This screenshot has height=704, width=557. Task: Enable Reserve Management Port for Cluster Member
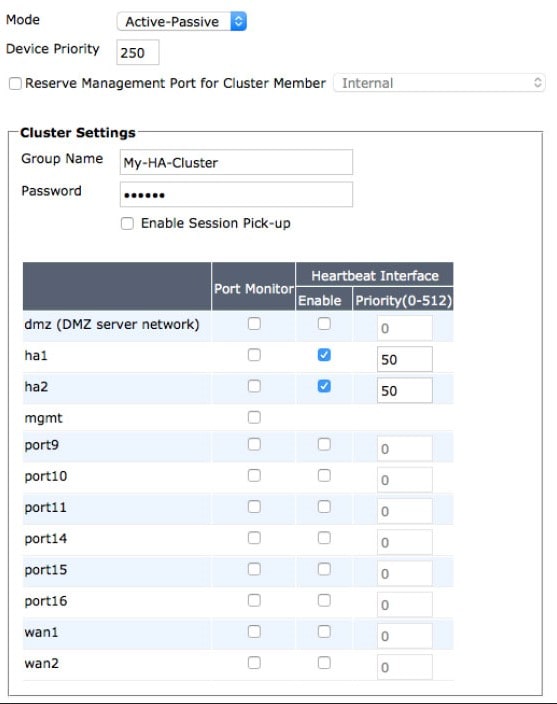click(x=15, y=84)
